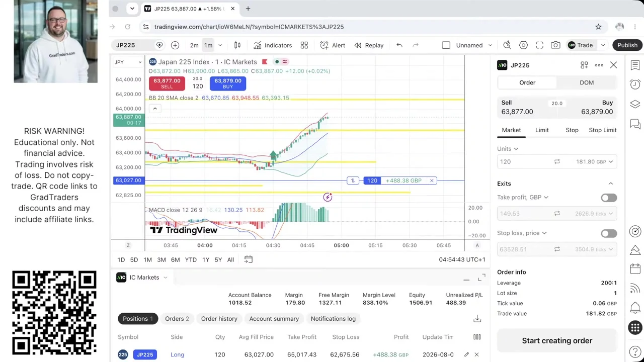Open the Alerts clock icon in right sidebar
Viewport: 644px width, 362px height.
635,84
